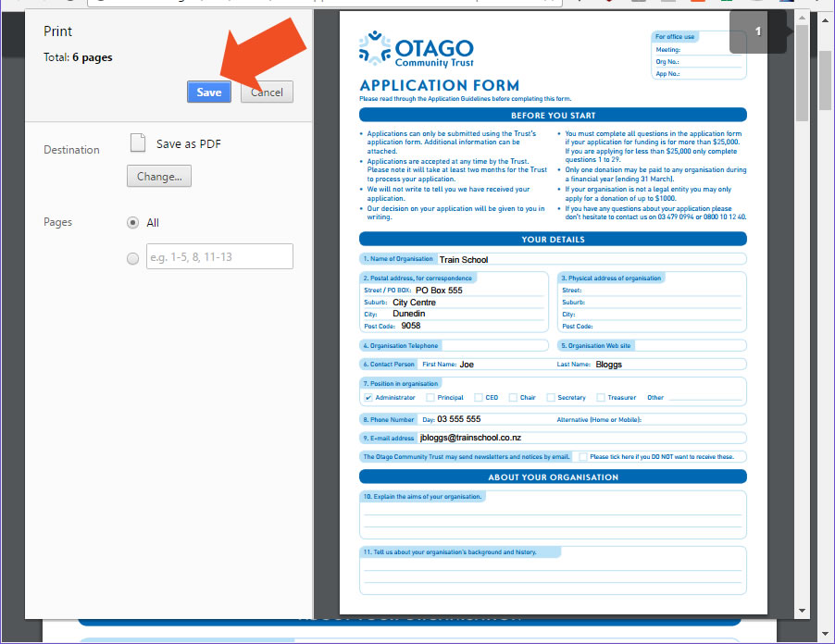Uncheck the Administrator position checkbox

pyautogui.click(x=369, y=397)
